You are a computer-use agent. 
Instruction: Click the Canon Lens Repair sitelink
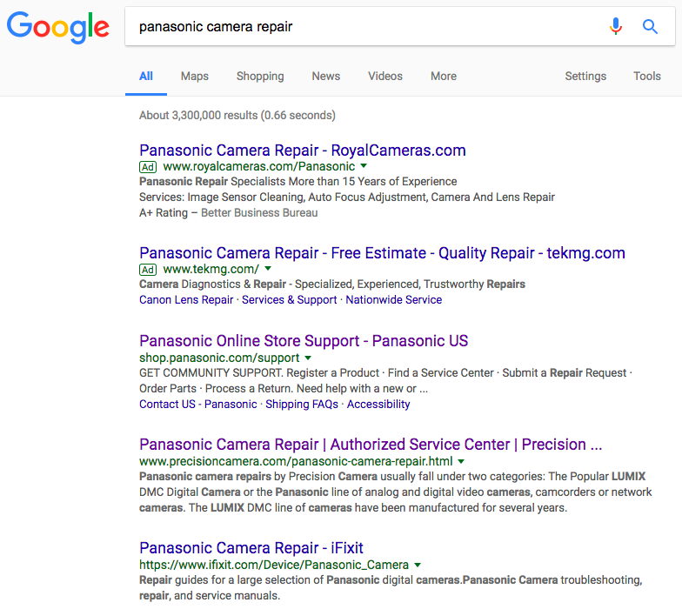click(x=186, y=299)
